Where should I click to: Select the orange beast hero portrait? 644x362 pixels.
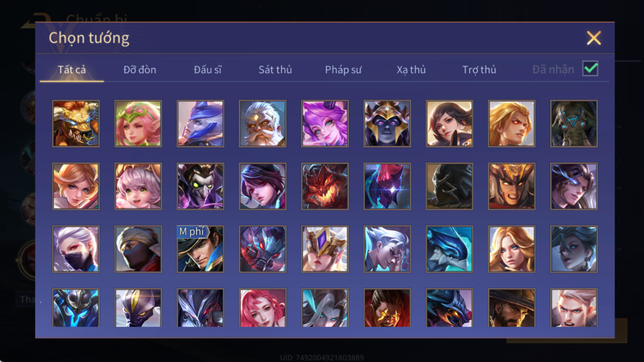coord(76,124)
